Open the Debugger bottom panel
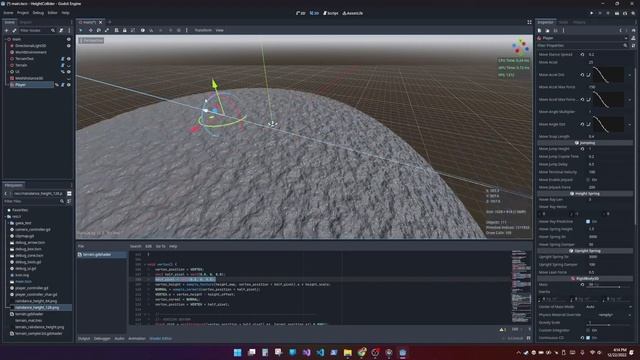The height and width of the screenshot is (360, 640). point(102,338)
